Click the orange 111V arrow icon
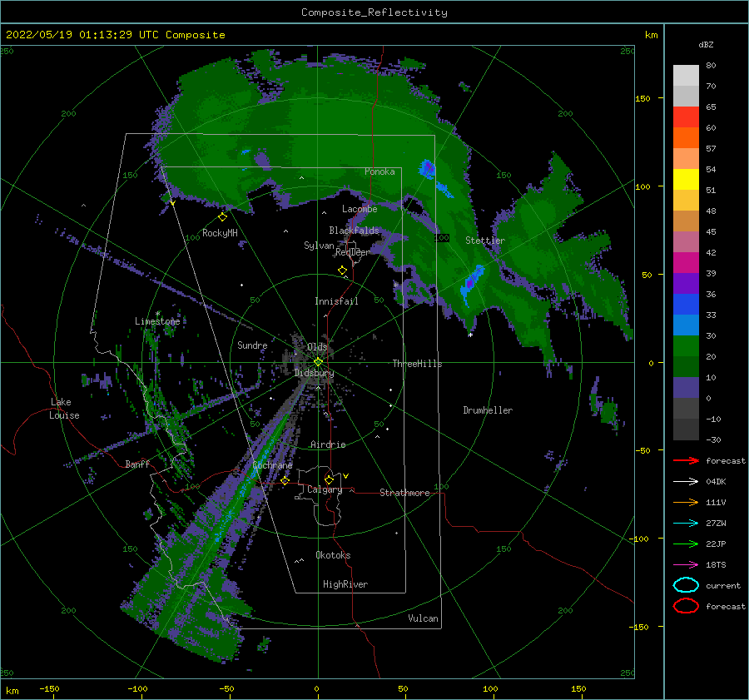Screen dimensions: 749x700 pyautogui.click(x=686, y=502)
